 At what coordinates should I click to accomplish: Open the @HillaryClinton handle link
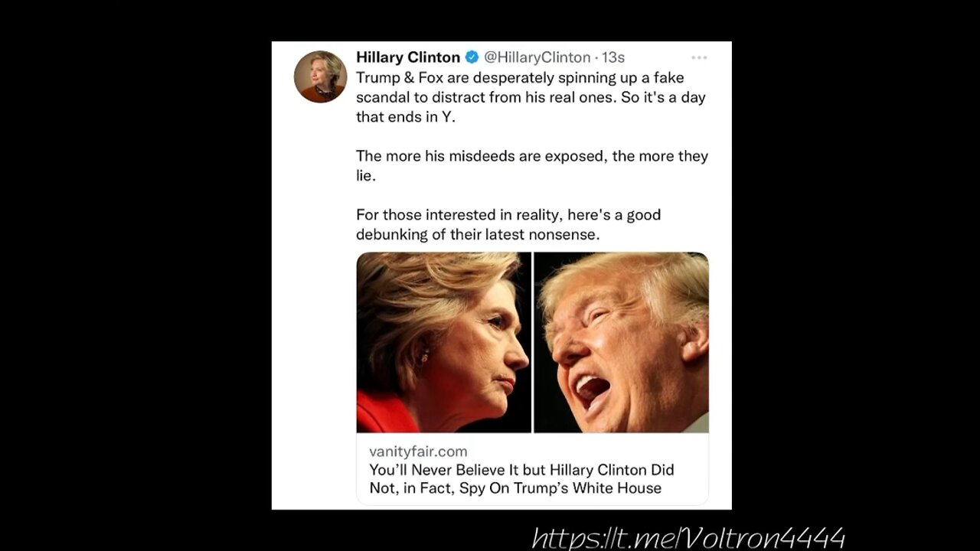pyautogui.click(x=537, y=57)
